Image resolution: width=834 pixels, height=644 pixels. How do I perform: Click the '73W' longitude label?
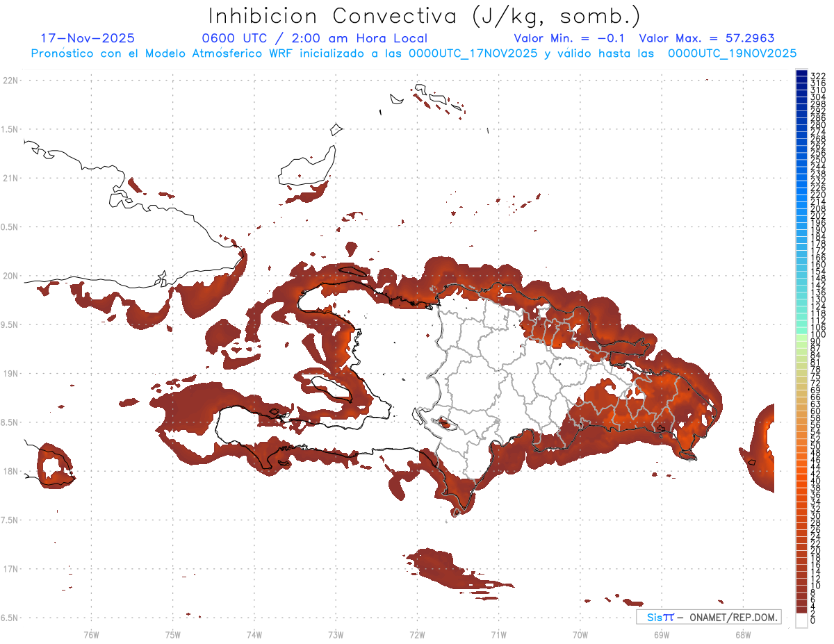[336, 634]
